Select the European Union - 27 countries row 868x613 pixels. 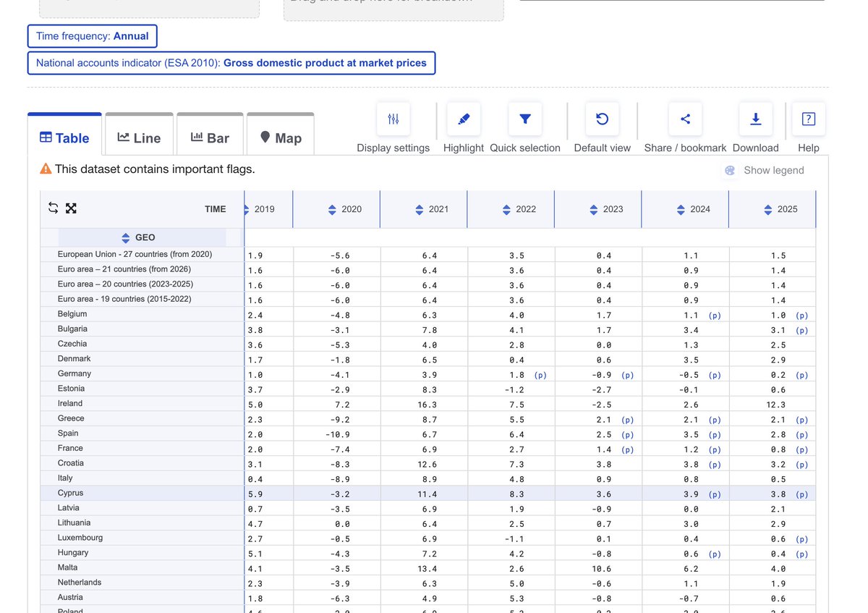tap(135, 255)
